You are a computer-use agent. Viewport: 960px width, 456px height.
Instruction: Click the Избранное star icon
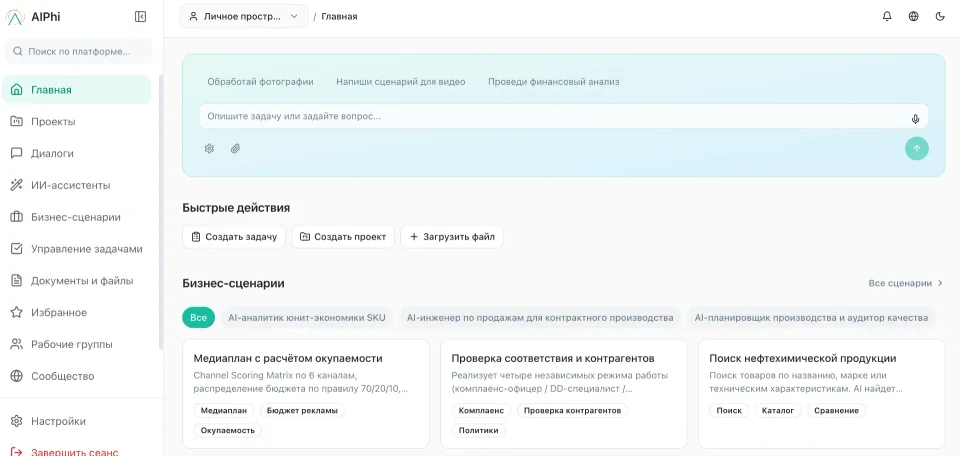[17, 312]
